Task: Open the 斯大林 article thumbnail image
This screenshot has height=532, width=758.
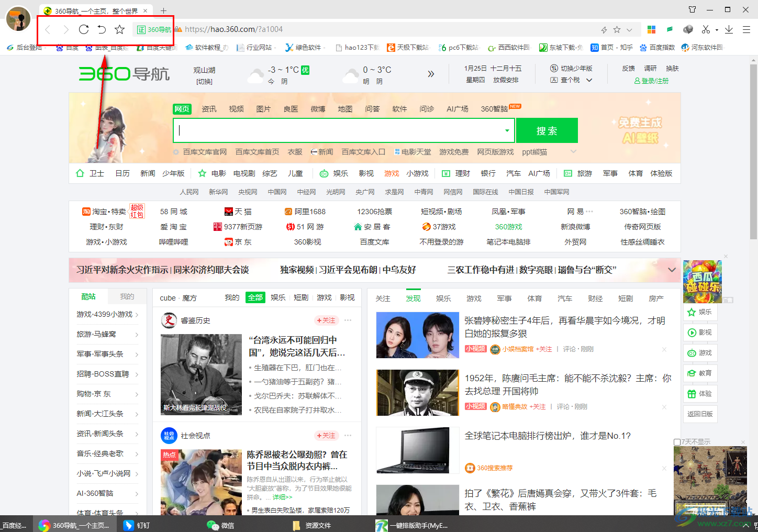Action: tap(201, 374)
